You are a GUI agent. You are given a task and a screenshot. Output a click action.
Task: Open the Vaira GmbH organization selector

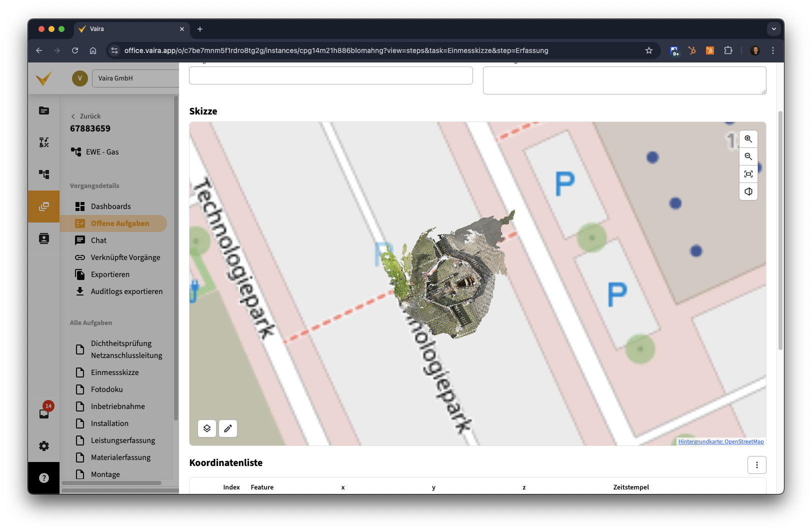coord(135,78)
